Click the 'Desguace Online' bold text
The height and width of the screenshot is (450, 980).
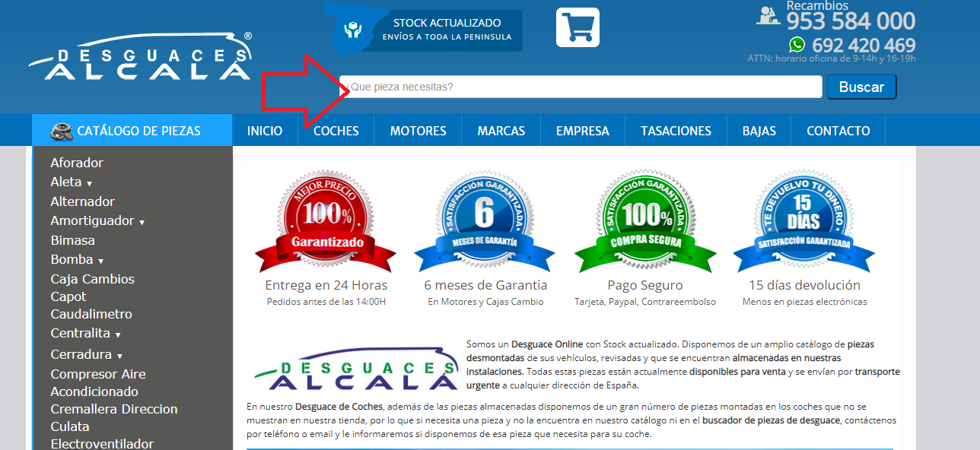pos(549,344)
